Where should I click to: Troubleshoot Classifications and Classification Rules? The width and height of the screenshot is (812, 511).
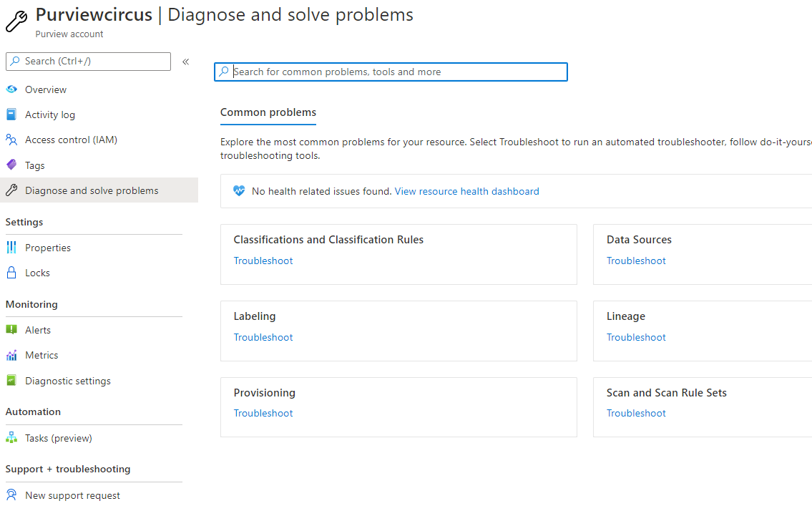click(263, 261)
